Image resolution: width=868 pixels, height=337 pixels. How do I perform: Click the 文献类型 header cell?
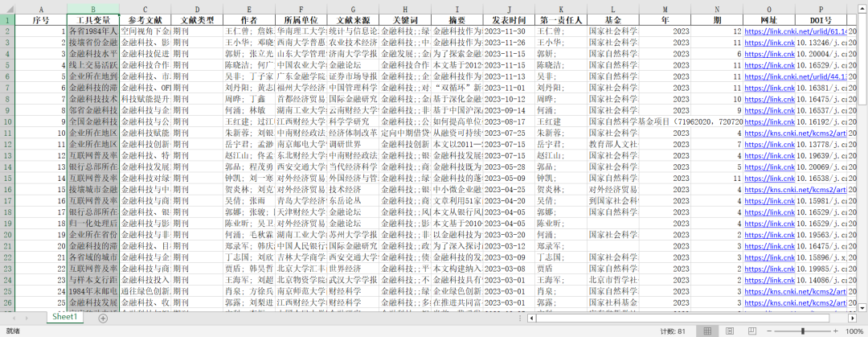[x=197, y=20]
